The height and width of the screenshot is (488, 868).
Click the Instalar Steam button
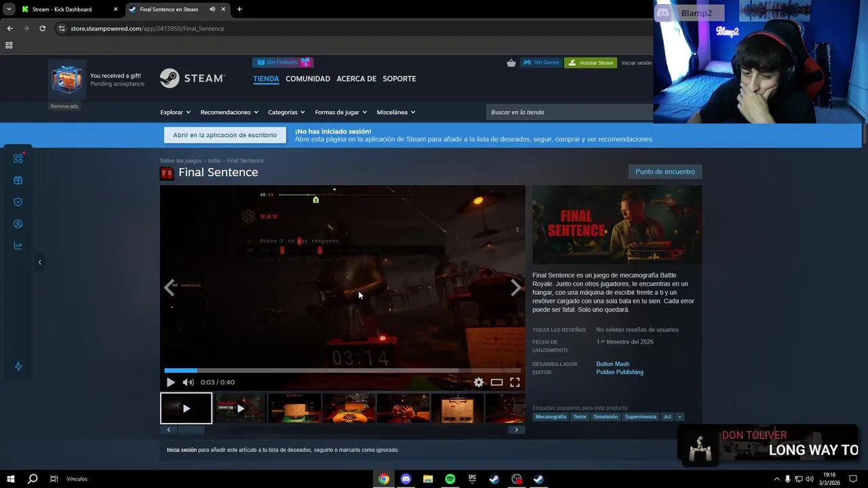(591, 62)
